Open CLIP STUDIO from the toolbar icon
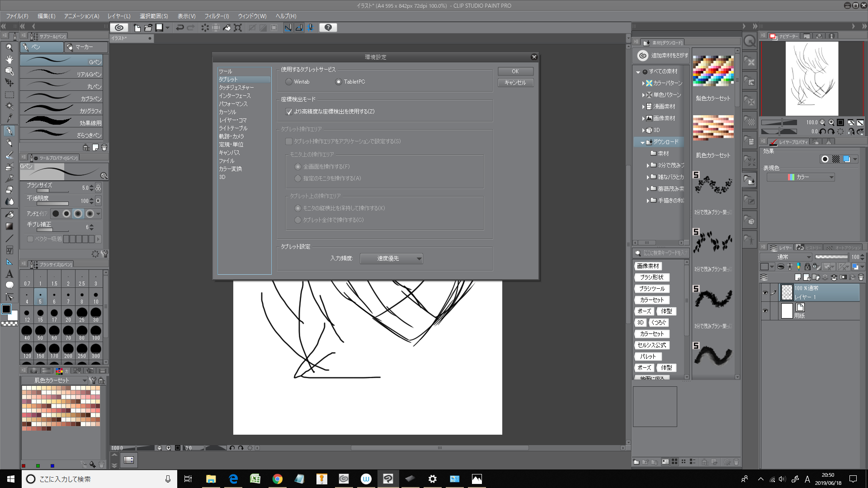 [x=119, y=28]
